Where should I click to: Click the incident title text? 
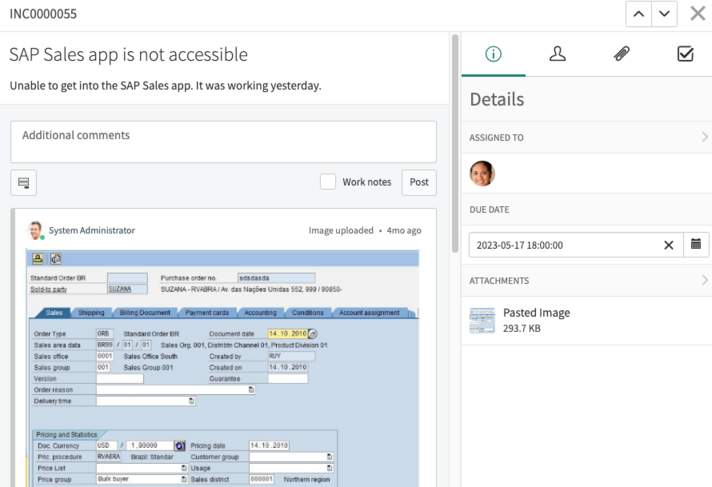coord(129,55)
